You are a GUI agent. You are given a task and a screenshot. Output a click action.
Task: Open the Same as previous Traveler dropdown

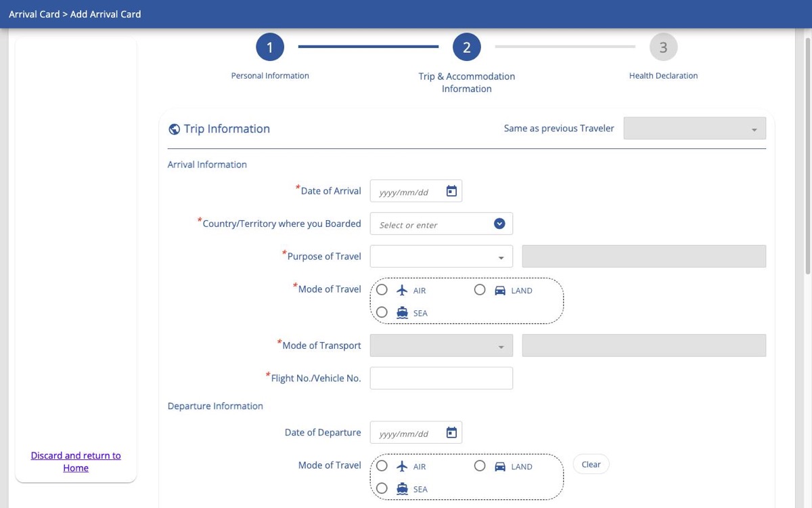[695, 129]
